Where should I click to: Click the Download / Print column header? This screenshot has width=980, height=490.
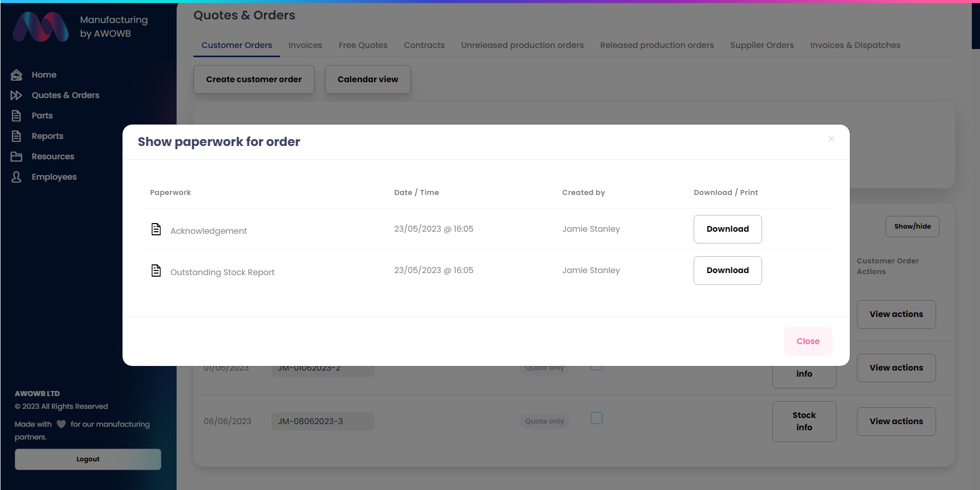click(x=726, y=192)
